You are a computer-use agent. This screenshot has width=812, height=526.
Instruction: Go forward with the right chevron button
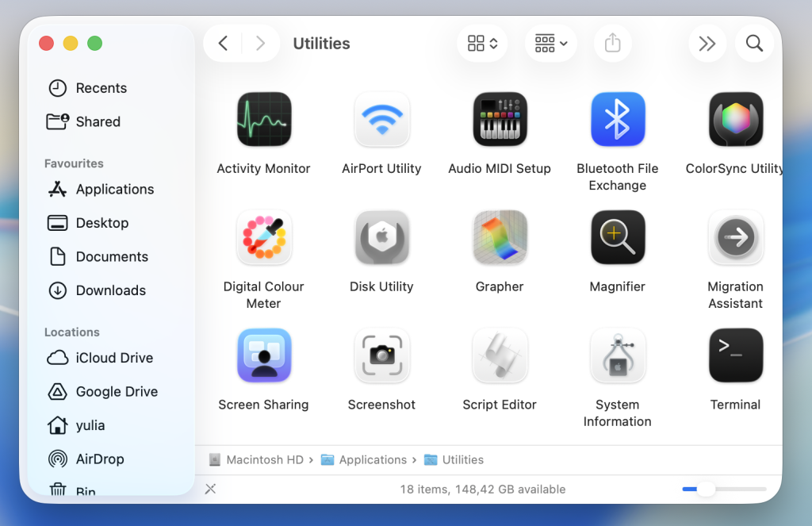click(260, 43)
